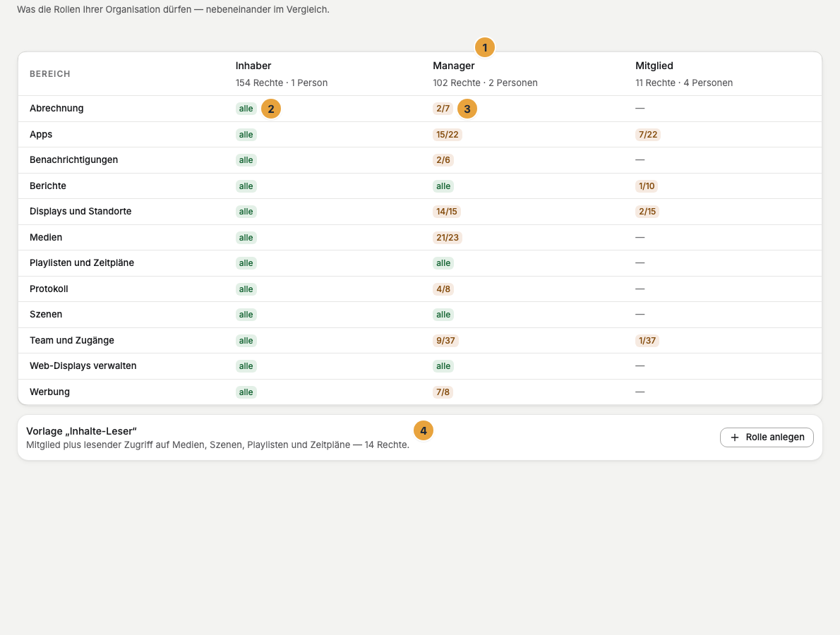Screen dimensions: 840x635
Task: Click annotation marker 3 next to 2/7
Action: tap(467, 109)
